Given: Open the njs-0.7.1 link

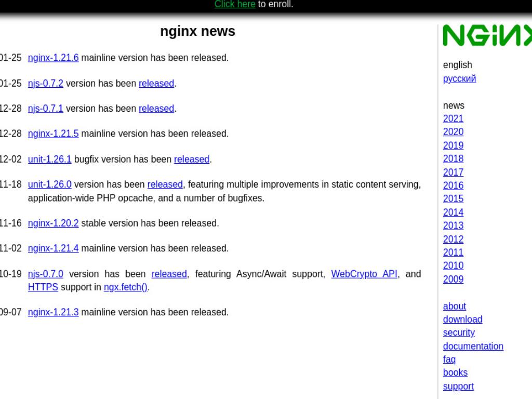Looking at the screenshot, I should pyautogui.click(x=46, y=109).
